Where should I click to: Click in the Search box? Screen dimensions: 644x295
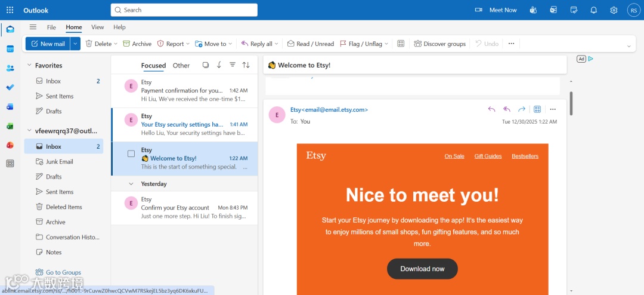(x=184, y=10)
